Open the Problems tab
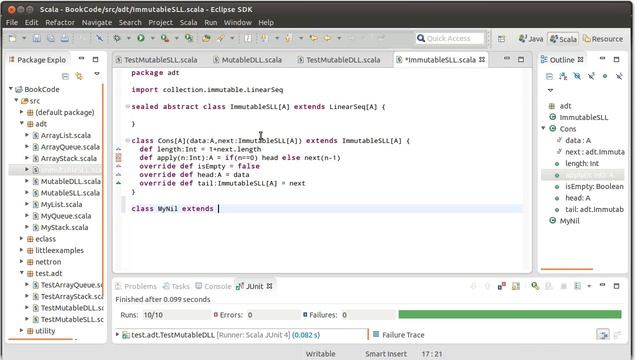The width and height of the screenshot is (640, 360). [136, 286]
